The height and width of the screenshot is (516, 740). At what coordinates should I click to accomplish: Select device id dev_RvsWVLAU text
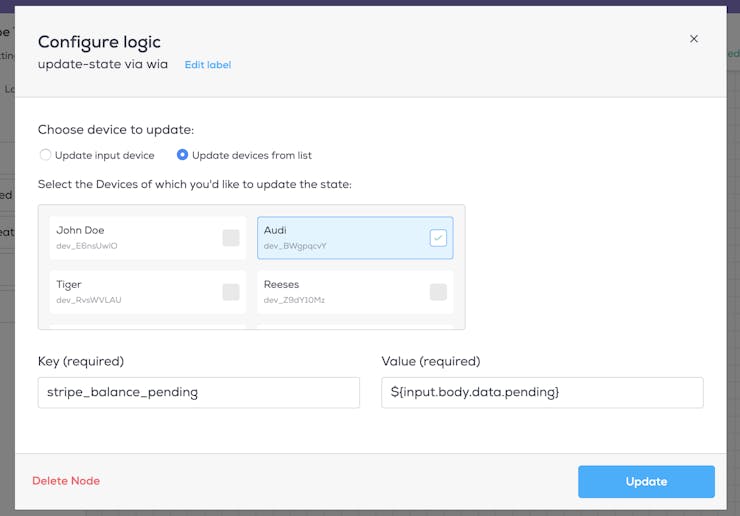(x=89, y=300)
